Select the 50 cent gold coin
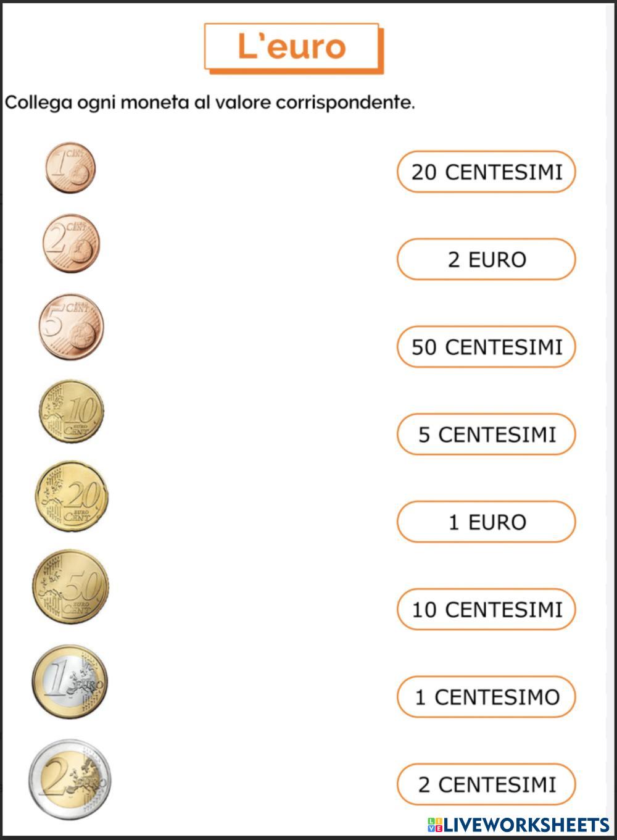Viewport: 617px width, 840px height. tap(71, 586)
